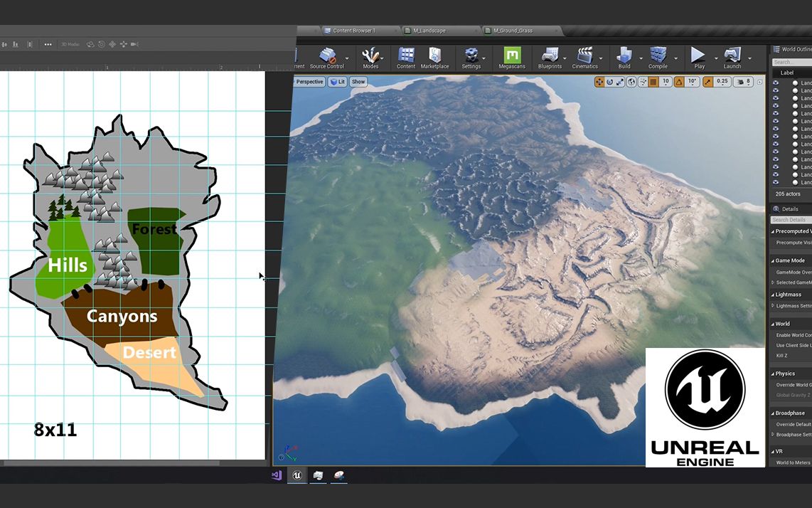The height and width of the screenshot is (508, 812).
Task: Compile using the Compile icon
Action: pos(658,58)
